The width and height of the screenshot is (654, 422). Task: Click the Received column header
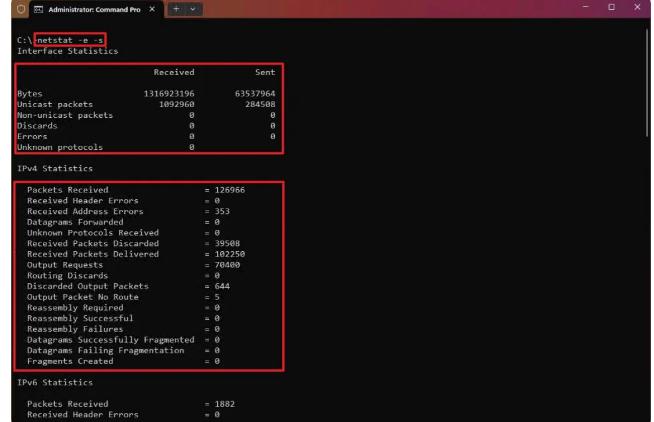(173, 72)
